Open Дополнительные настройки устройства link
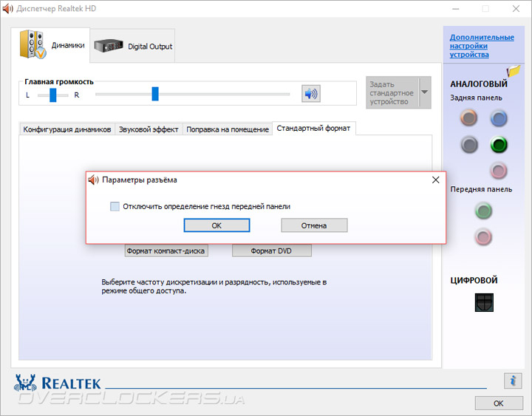Screen dimensions: 532x416 point(482,46)
